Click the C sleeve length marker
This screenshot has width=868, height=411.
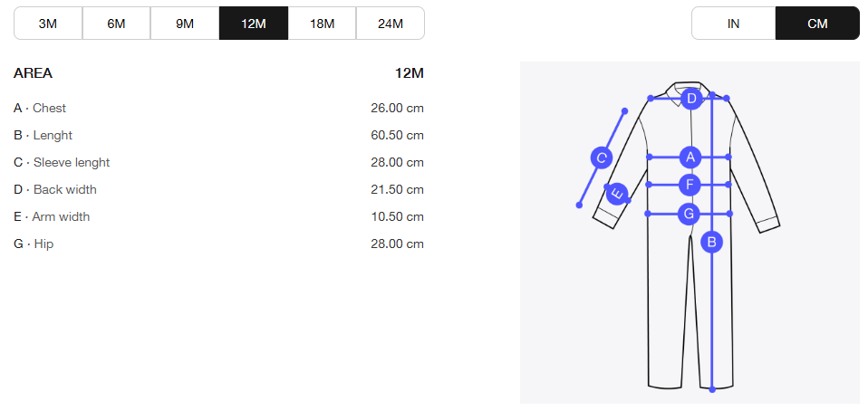click(602, 158)
